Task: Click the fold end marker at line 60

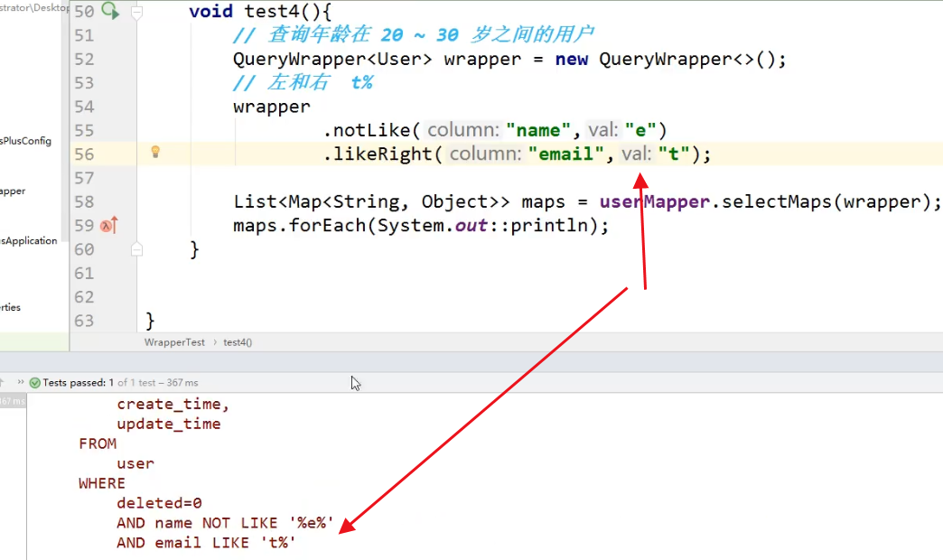Action: (136, 249)
